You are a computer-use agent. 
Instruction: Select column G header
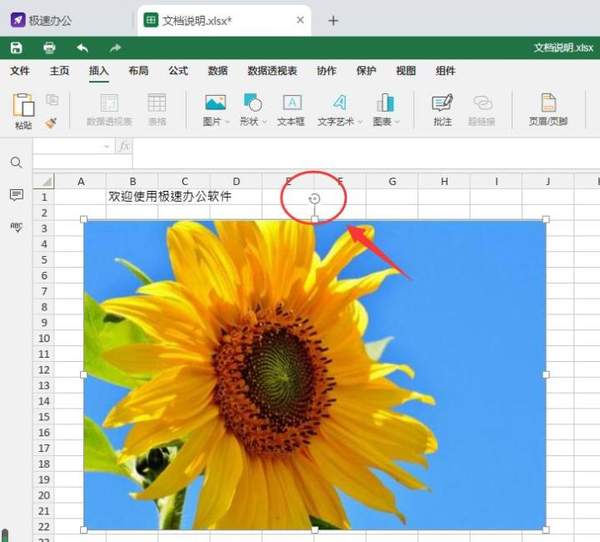coord(392,181)
